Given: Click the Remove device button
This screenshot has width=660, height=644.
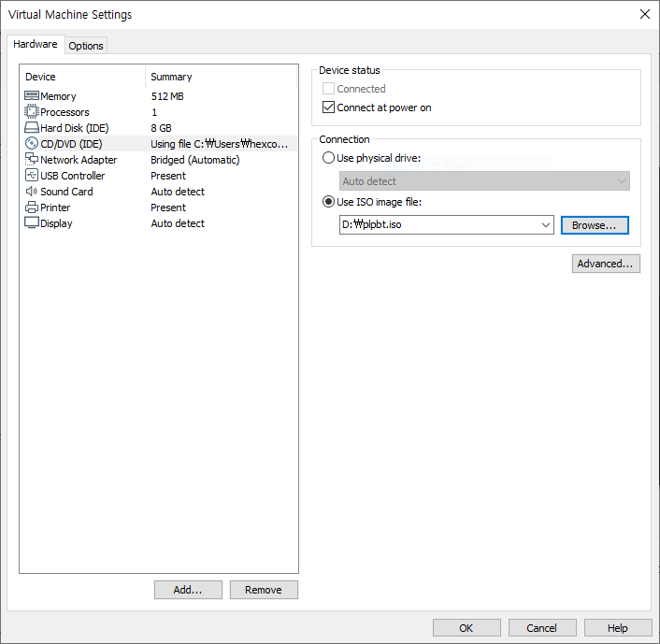Looking at the screenshot, I should point(264,590).
